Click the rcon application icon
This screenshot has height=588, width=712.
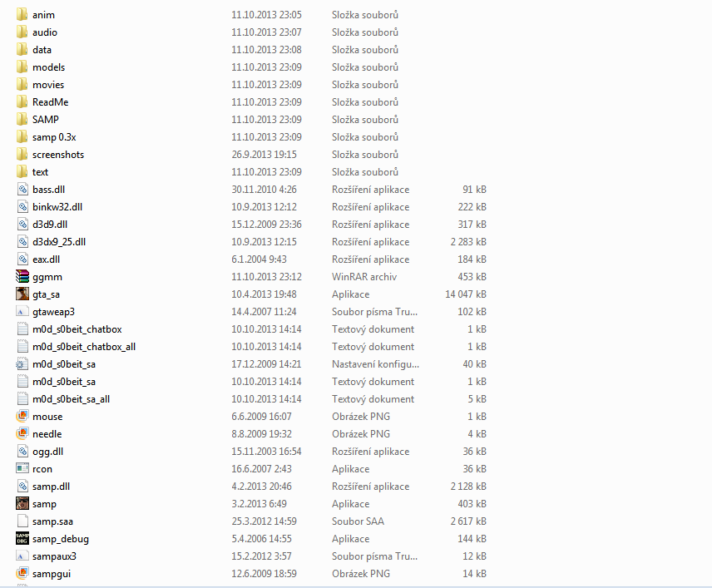point(22,469)
